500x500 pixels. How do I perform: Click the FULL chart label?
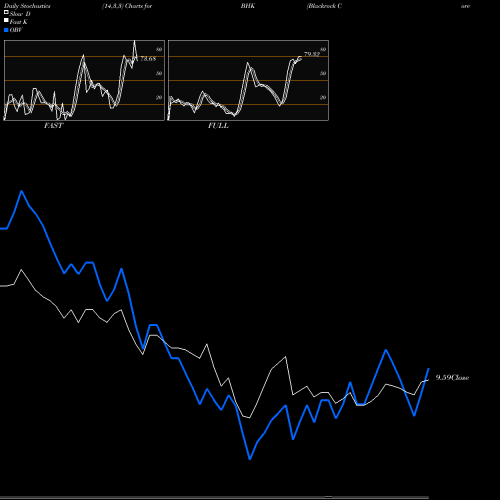tap(218, 126)
